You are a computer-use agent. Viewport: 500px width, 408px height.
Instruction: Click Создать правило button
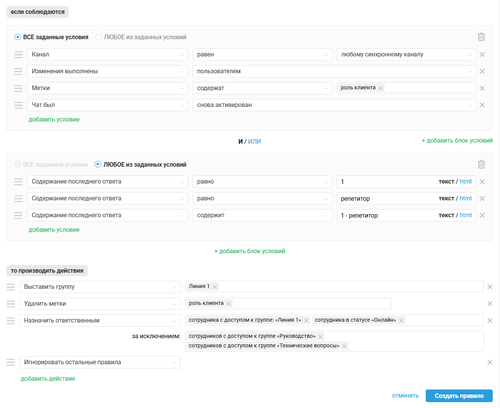(x=459, y=396)
